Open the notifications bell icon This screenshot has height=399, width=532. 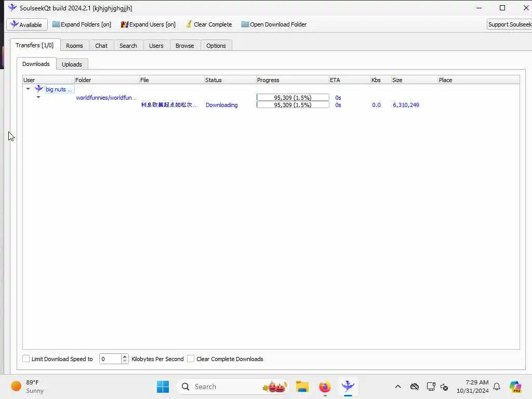[497, 387]
